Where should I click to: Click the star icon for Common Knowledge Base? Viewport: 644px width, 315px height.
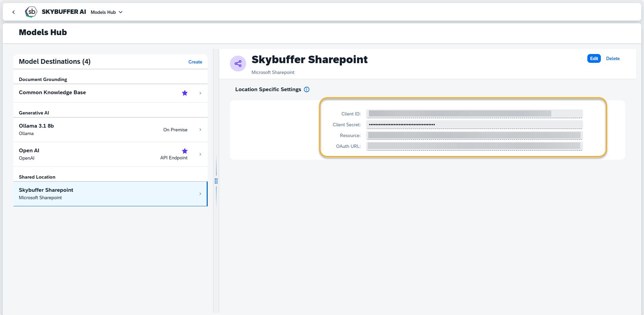[x=185, y=93]
